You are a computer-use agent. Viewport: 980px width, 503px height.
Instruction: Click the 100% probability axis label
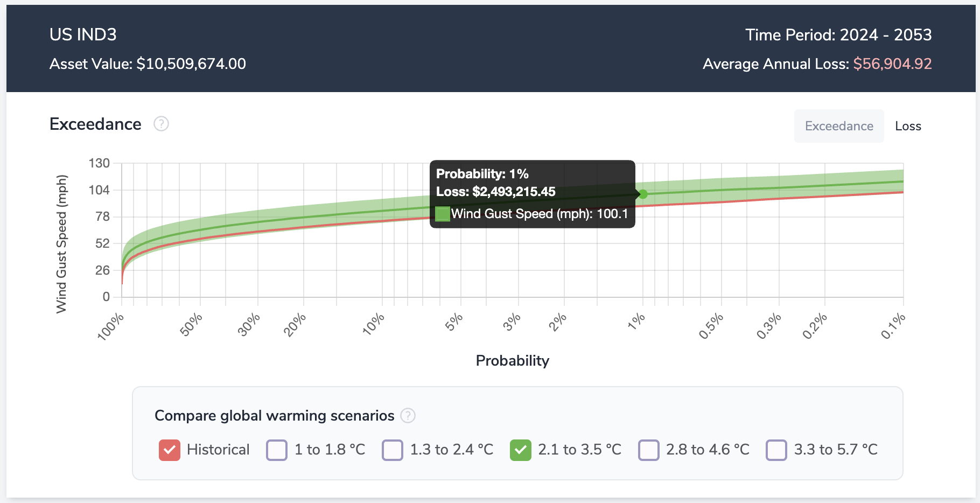pyautogui.click(x=110, y=327)
